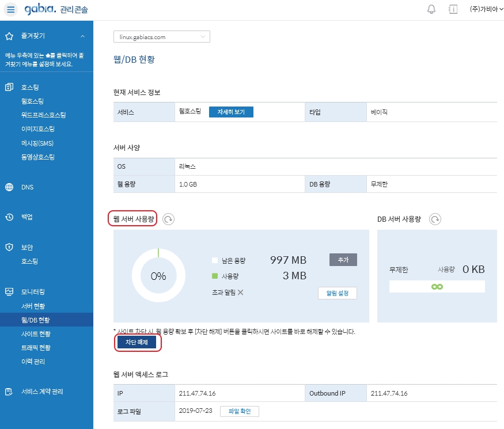Viewport: 504px width, 429px height.
Task: Open the notifications bell icon
Action: click(x=431, y=10)
